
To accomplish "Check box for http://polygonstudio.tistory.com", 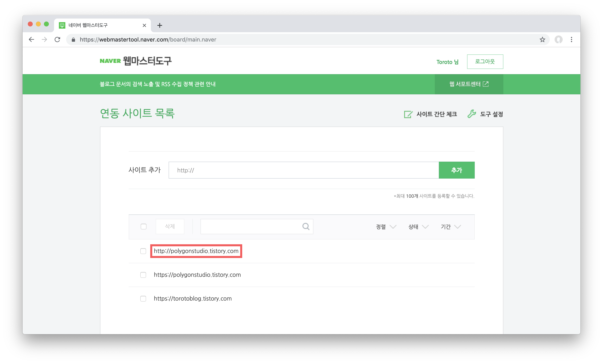I will [143, 251].
